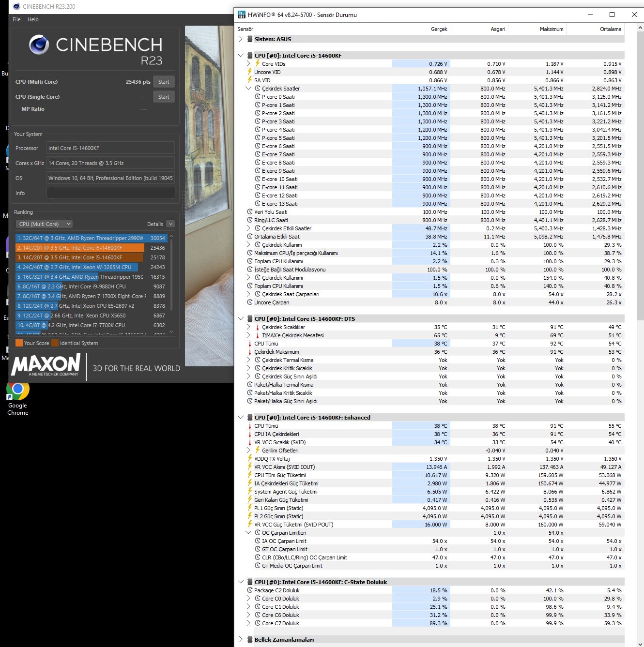Click the Maksimum column header

tap(537, 29)
